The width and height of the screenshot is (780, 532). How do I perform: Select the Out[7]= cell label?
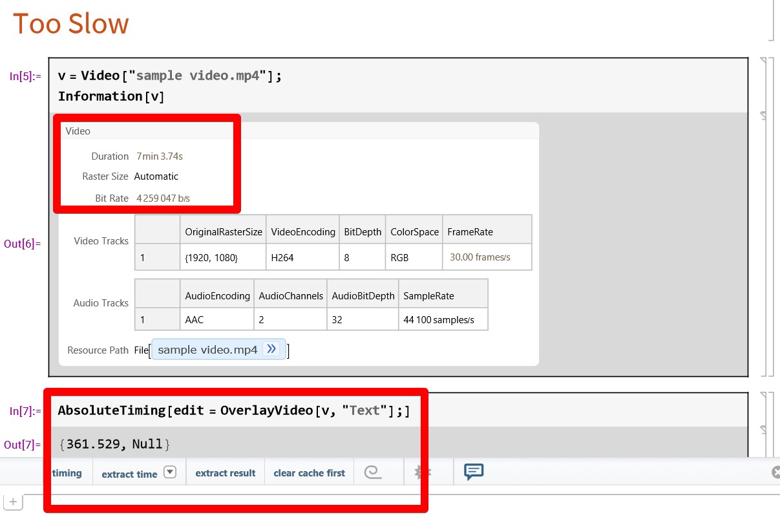(23, 445)
